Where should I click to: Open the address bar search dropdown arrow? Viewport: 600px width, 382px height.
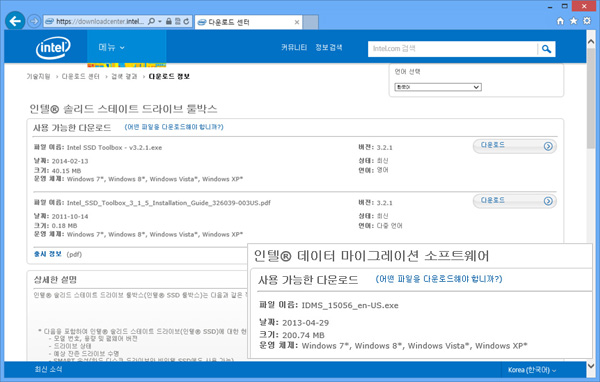tap(160, 21)
